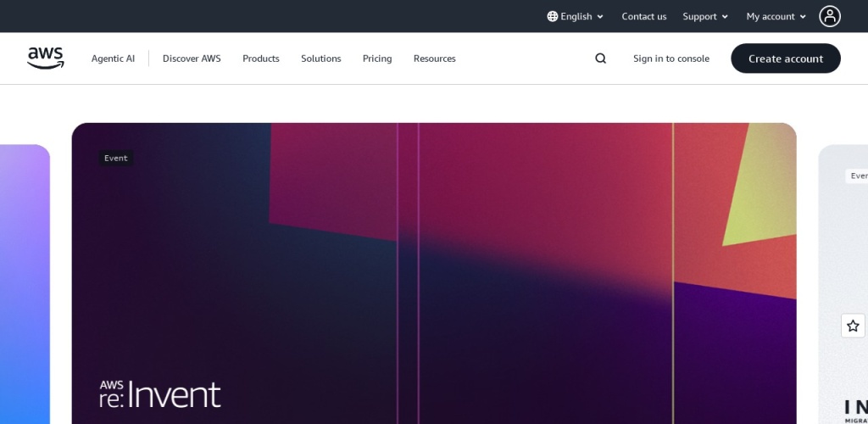Expand the English language chevron
Image resolution: width=868 pixels, height=424 pixels.
click(x=600, y=17)
